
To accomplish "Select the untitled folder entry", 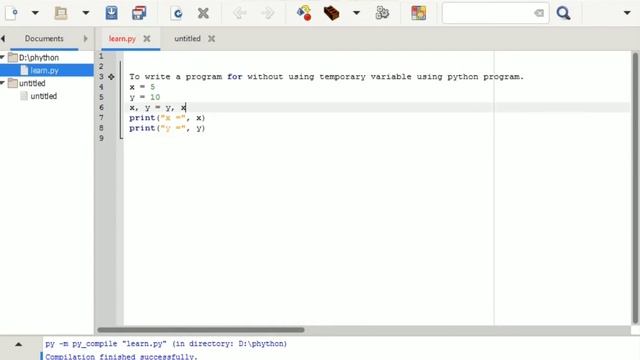I will [x=32, y=83].
